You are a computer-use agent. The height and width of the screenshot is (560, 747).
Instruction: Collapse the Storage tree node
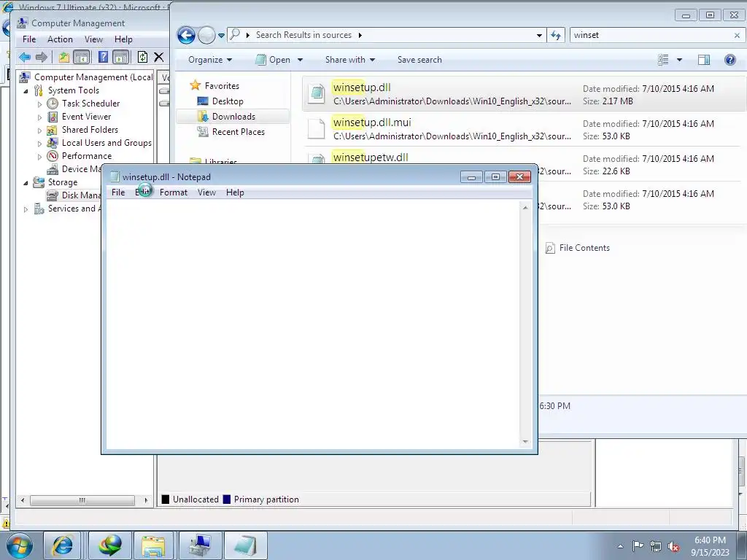(26, 182)
